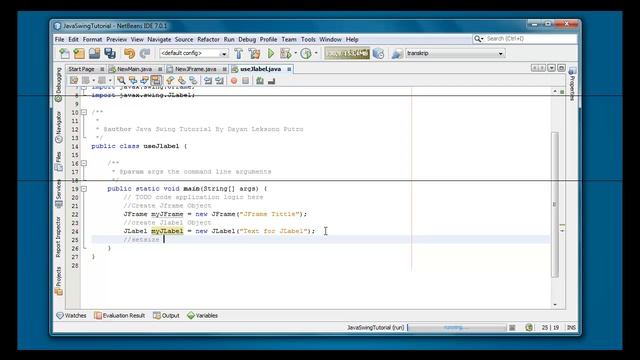Screen dimensions: 640x360
Task: Collapse the main method fold at line 19
Action: coord(84,189)
